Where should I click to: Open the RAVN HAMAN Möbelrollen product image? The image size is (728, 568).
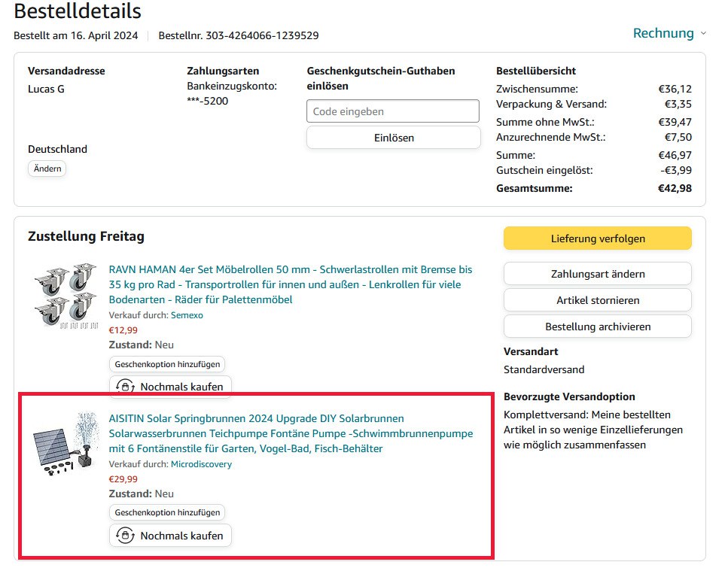pyautogui.click(x=65, y=296)
